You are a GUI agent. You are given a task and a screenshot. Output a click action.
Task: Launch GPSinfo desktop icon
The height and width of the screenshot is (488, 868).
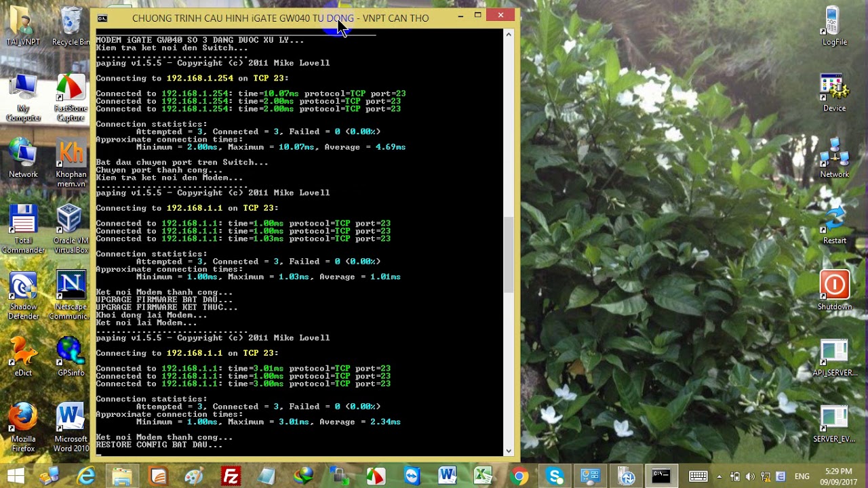coord(71,357)
